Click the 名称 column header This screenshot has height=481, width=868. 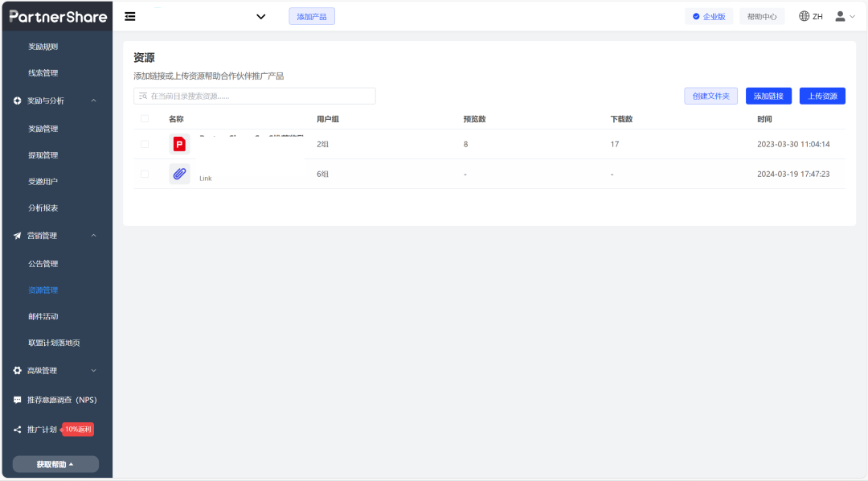click(x=176, y=119)
